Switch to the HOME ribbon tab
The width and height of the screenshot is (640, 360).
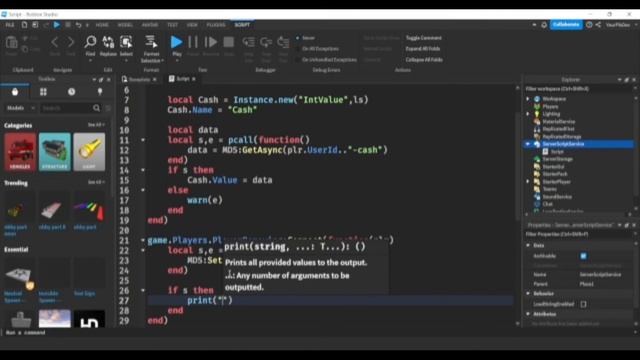coord(102,25)
